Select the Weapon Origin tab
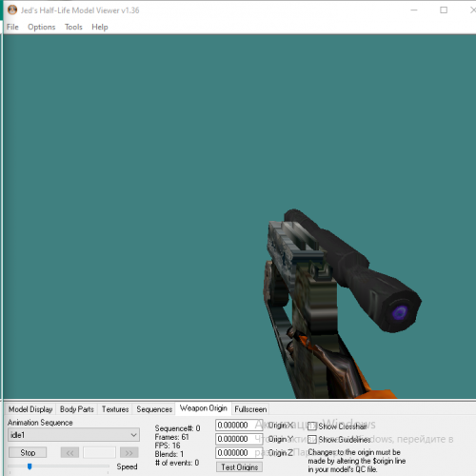The image size is (476, 476). (204, 408)
